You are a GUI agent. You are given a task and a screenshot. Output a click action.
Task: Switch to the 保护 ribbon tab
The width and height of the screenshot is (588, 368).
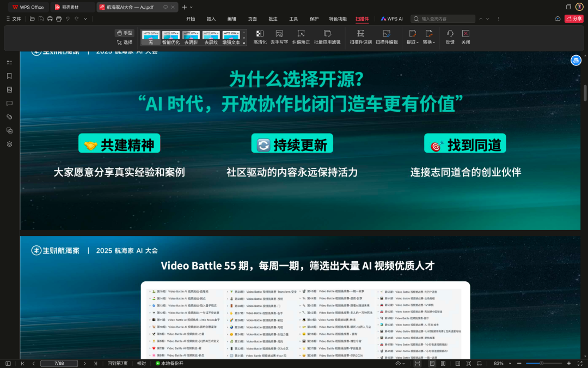(314, 19)
